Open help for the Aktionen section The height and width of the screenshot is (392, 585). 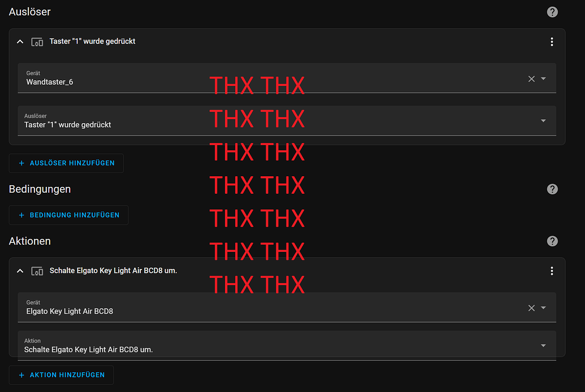click(x=552, y=241)
